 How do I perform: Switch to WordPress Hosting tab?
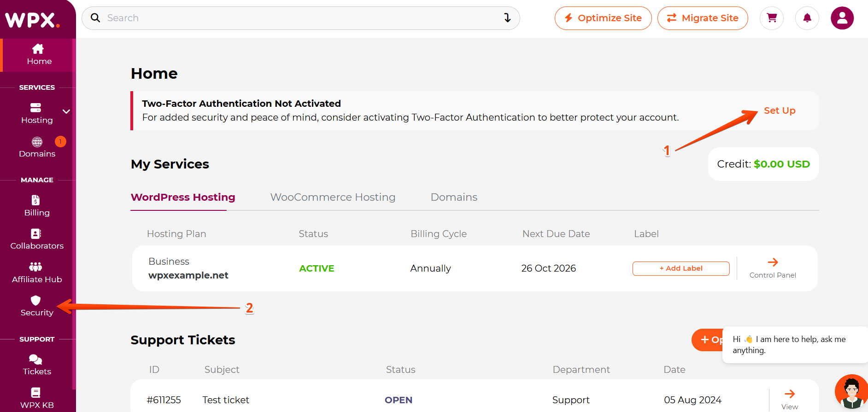[x=183, y=197]
